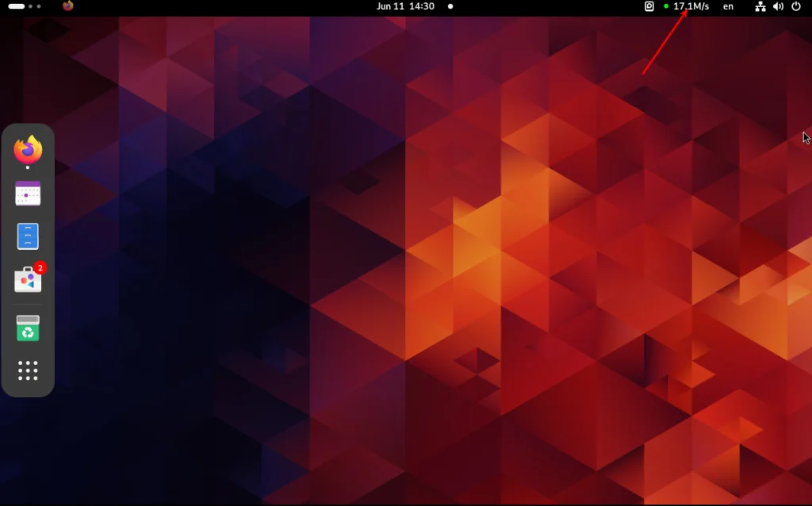Open the Calendar app in the dock

tap(28, 194)
